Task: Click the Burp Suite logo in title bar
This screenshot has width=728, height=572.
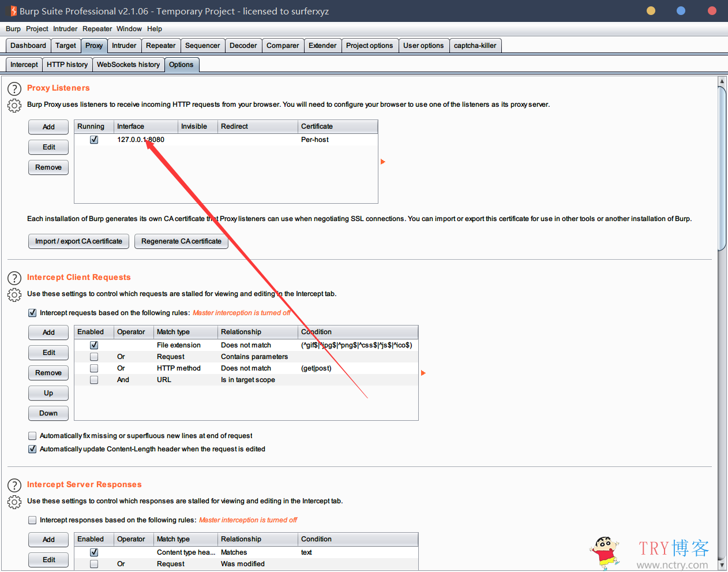Action: (x=13, y=11)
